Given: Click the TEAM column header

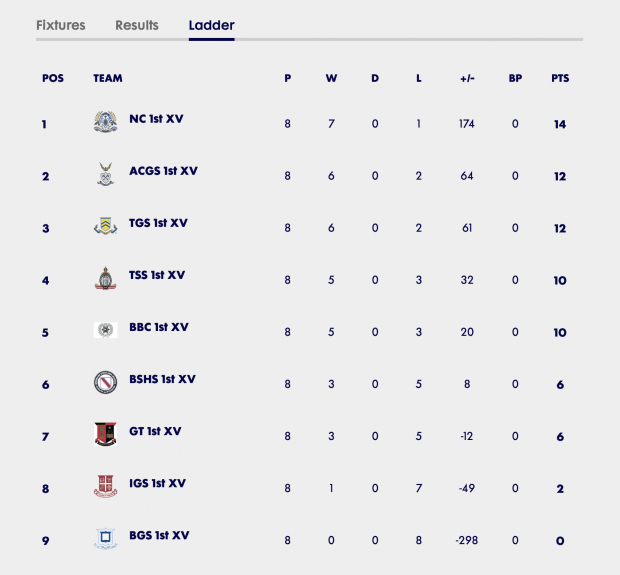Looking at the screenshot, I should coord(108,78).
